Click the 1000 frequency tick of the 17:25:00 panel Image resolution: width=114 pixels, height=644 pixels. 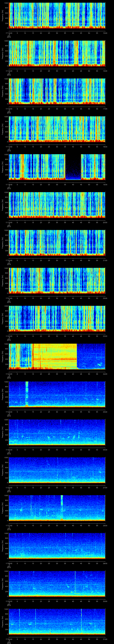pos(6,420)
